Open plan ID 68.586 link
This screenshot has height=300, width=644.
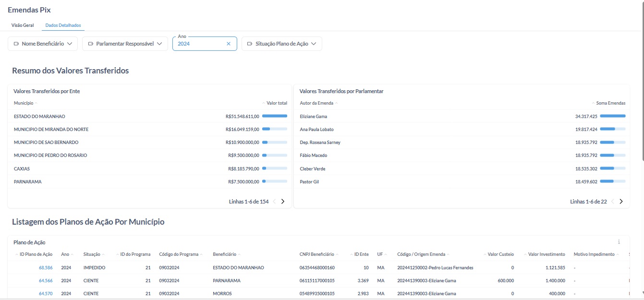(x=46, y=267)
